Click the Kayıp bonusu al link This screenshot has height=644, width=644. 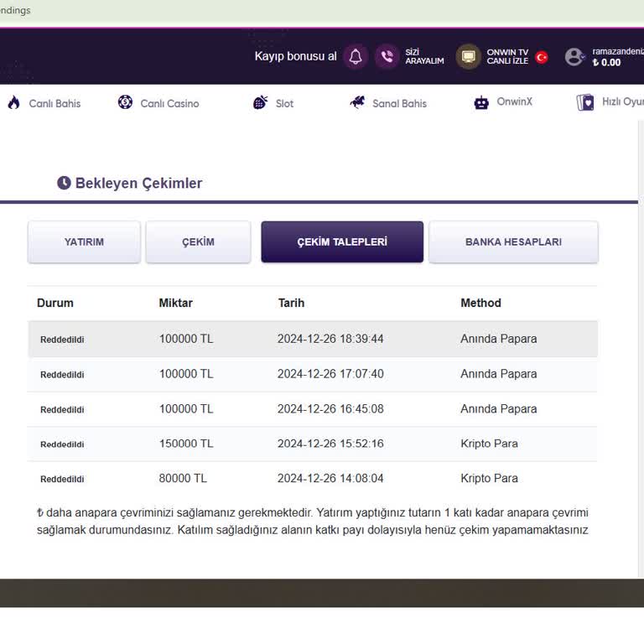tap(295, 56)
